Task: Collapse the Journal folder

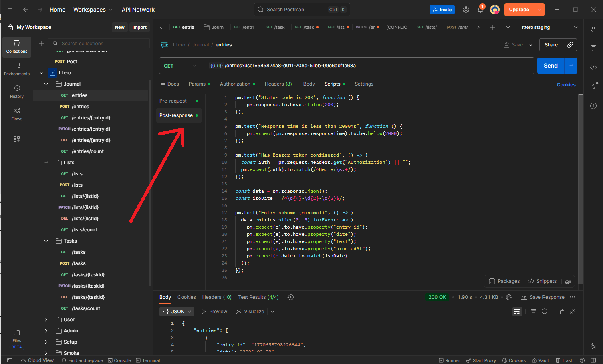Action: [x=46, y=84]
